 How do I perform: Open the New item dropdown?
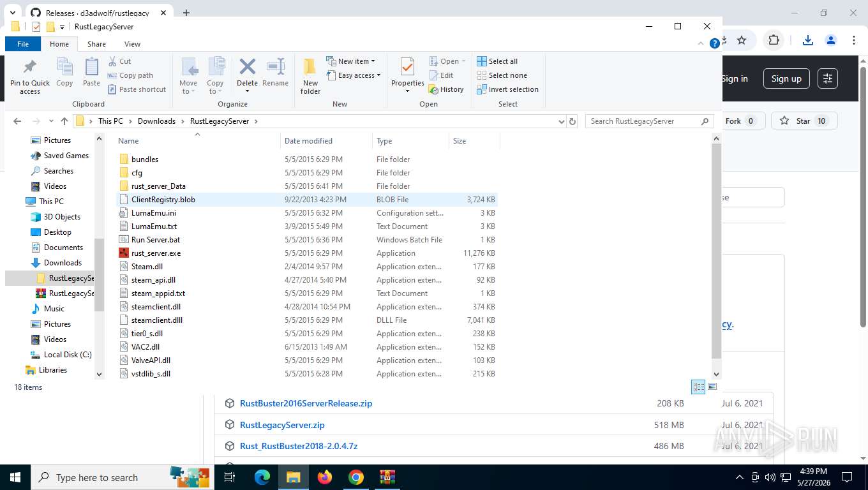click(350, 61)
